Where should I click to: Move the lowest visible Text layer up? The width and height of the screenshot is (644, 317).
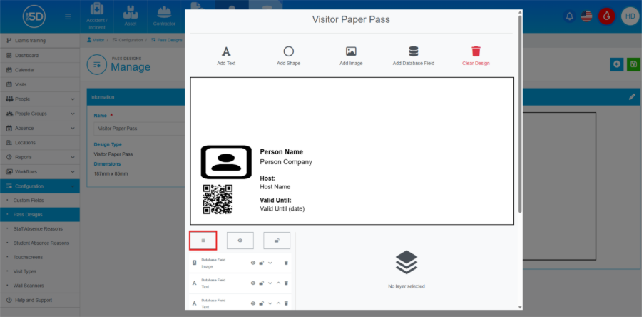click(x=278, y=303)
